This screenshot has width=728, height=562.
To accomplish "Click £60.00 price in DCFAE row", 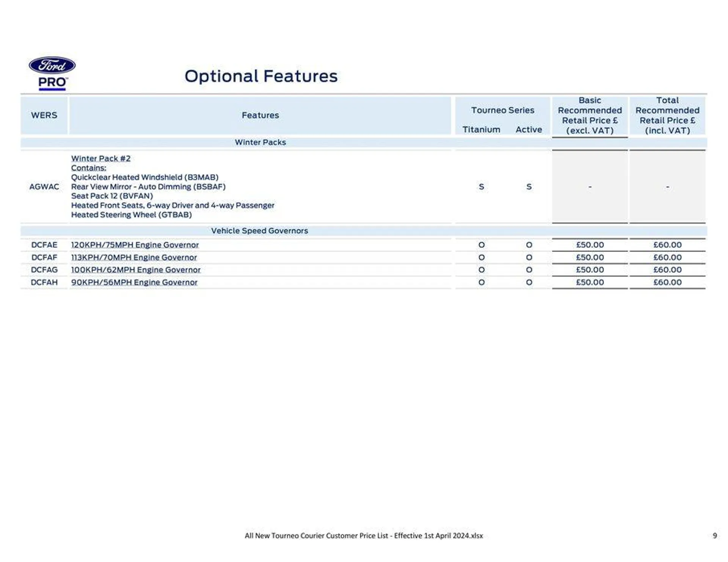I will pos(667,245).
